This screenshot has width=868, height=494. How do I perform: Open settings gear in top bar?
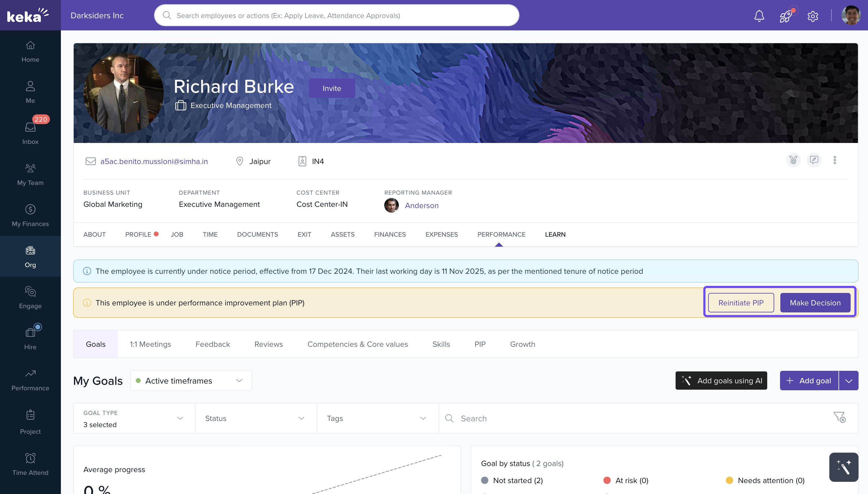coord(813,16)
